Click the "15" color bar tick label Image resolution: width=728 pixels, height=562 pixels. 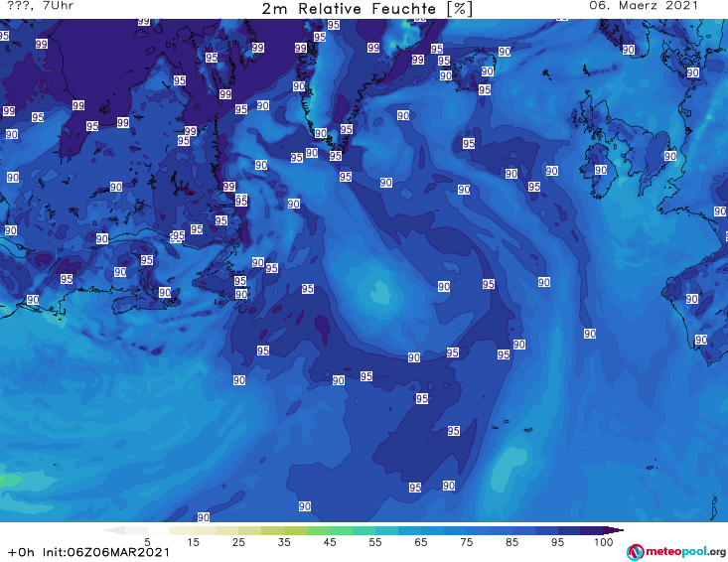[193, 542]
